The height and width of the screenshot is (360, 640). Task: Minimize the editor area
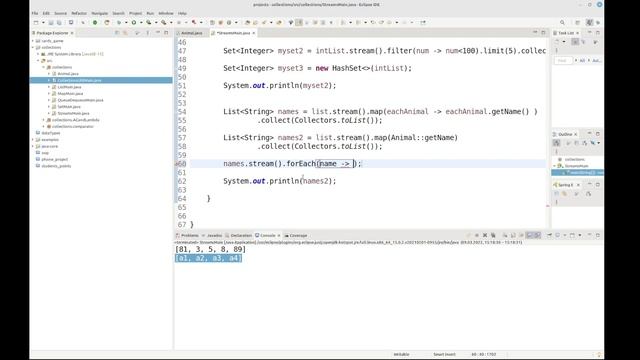click(x=535, y=33)
